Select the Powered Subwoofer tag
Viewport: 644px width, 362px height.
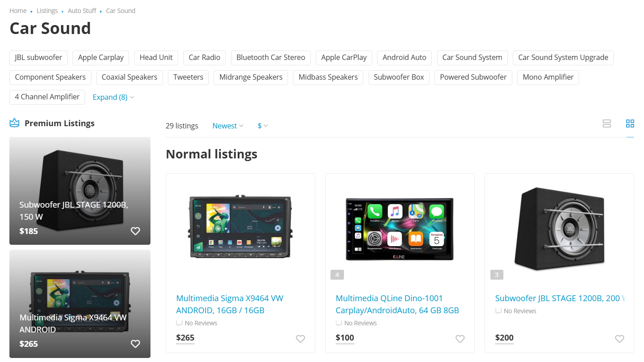[x=473, y=77]
